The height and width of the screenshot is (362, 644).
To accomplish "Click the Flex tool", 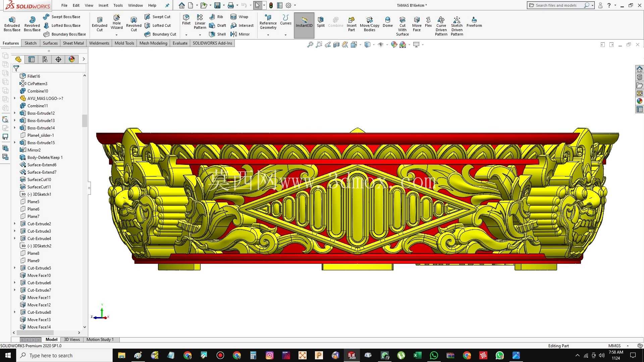I will pos(428,22).
